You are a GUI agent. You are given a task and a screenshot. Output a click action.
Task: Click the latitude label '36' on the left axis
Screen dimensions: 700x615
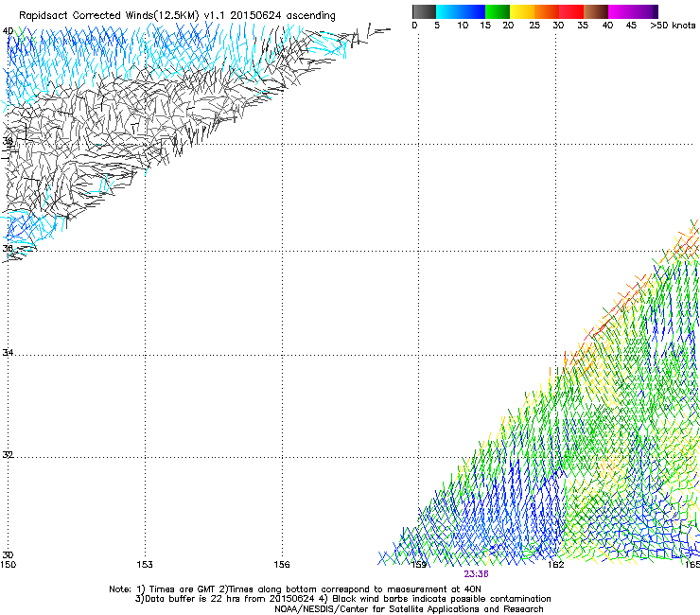8,248
